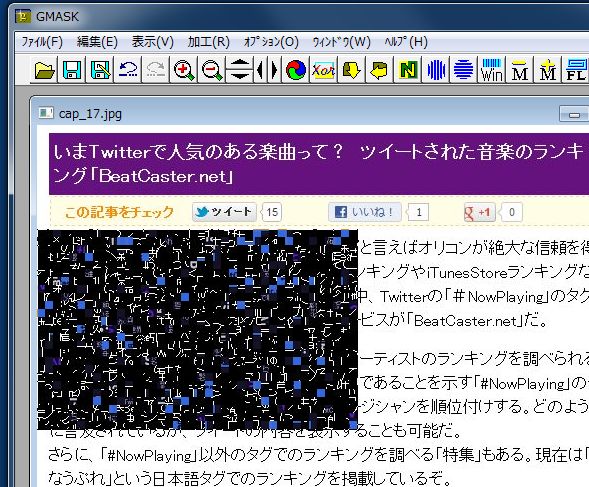Click the yellow left-arrow mask icon
The height and width of the screenshot is (487, 589).
pos(379,70)
